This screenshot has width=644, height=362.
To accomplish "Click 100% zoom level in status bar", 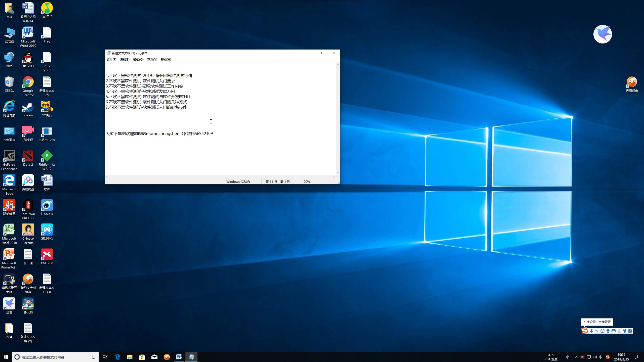I will 306,181.
